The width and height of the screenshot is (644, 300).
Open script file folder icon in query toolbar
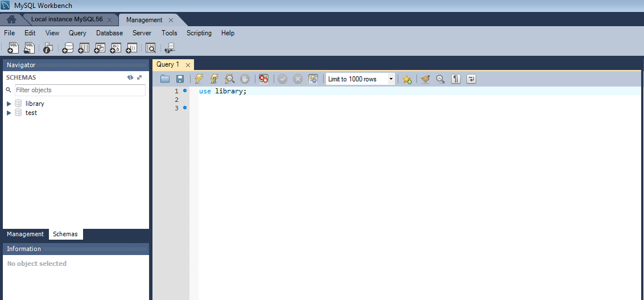click(x=165, y=79)
